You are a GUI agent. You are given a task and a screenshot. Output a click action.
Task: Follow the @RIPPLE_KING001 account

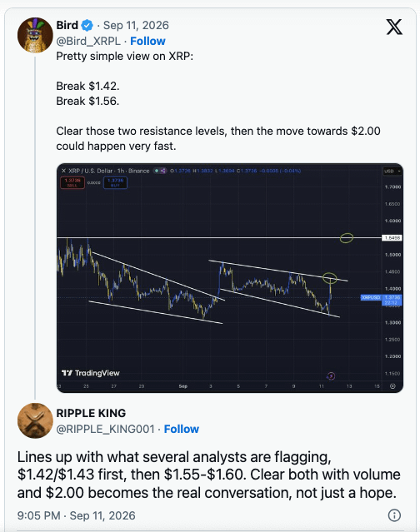click(182, 429)
